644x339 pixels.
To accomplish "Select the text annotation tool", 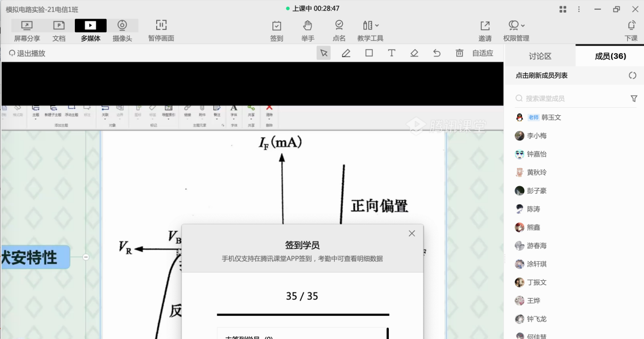I will coord(391,53).
